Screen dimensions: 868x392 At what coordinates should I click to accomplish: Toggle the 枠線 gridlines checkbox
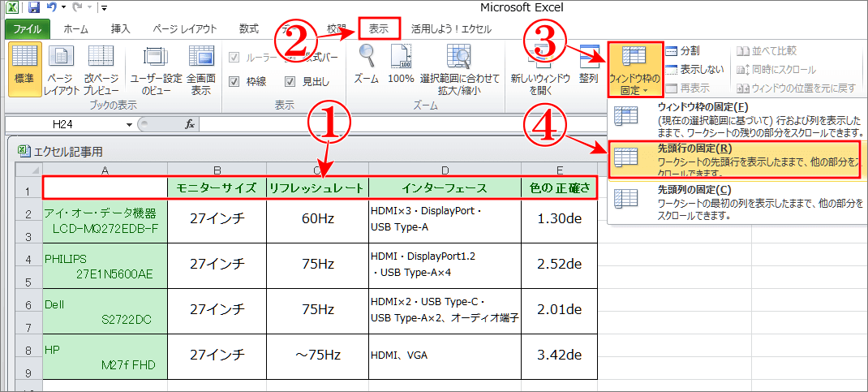[234, 82]
